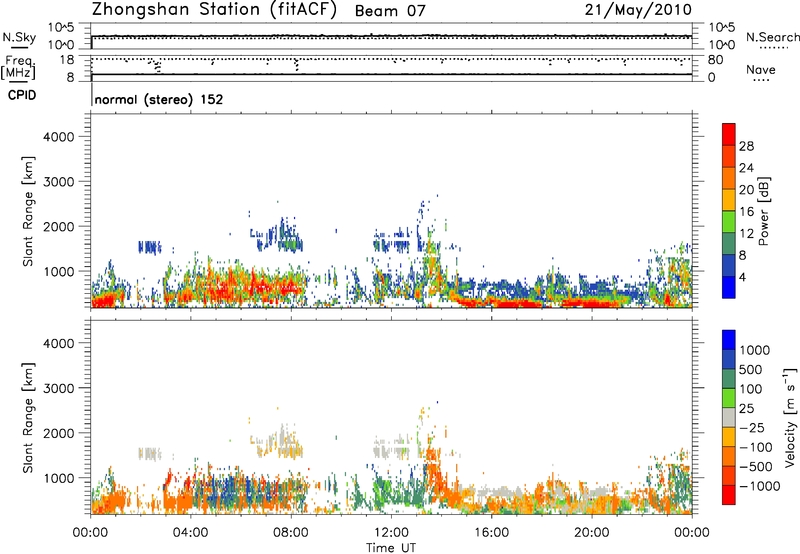Click the -500 label on velocity colorbar
800x554 pixels.
coord(755,467)
